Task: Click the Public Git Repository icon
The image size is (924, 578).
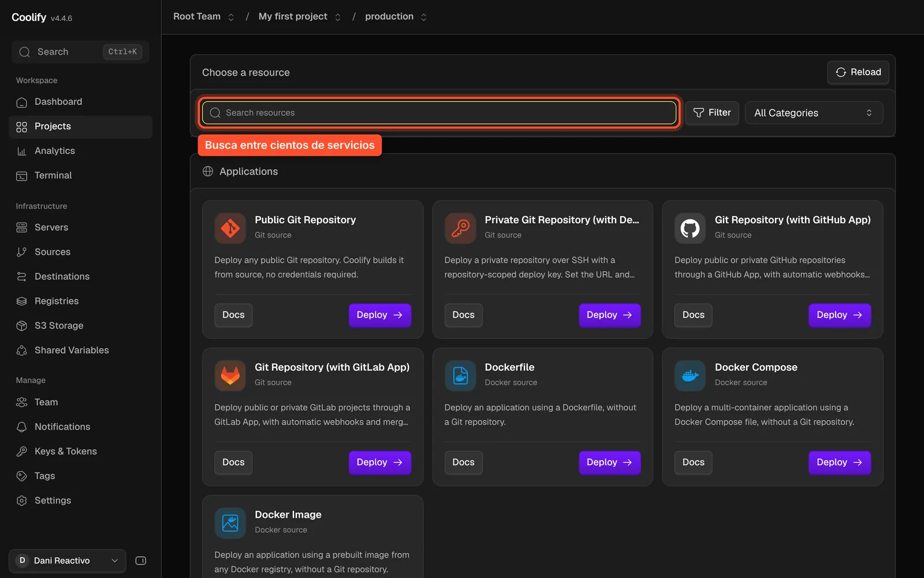Action: [x=230, y=228]
